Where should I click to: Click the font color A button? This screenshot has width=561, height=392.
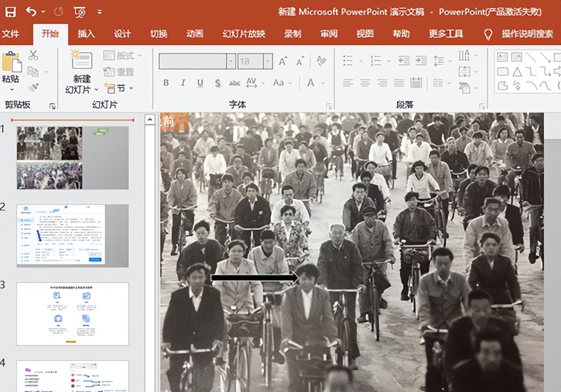(x=310, y=83)
